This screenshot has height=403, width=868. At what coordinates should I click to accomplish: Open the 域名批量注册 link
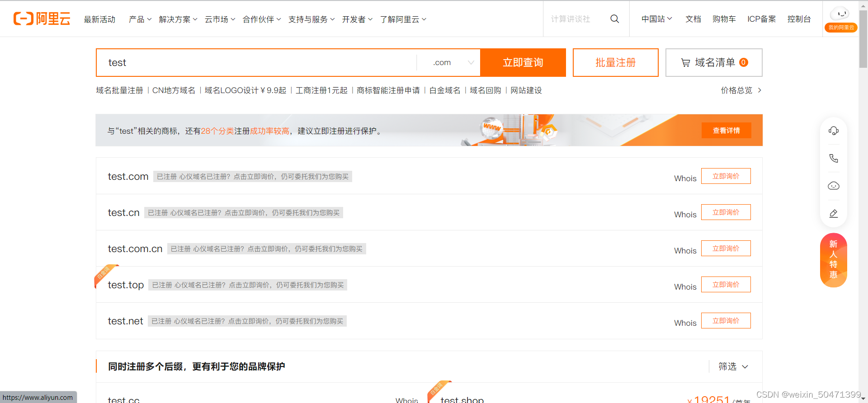coord(119,90)
